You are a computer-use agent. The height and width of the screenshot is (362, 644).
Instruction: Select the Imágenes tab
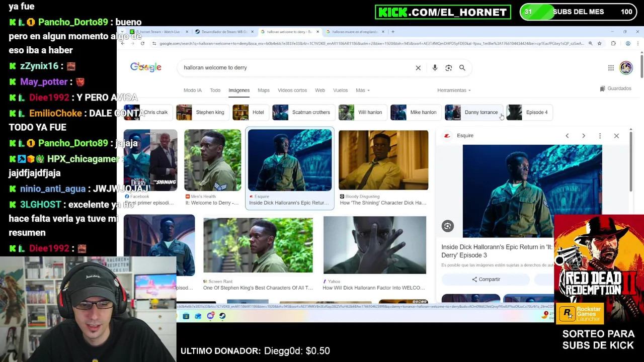pos(239,90)
